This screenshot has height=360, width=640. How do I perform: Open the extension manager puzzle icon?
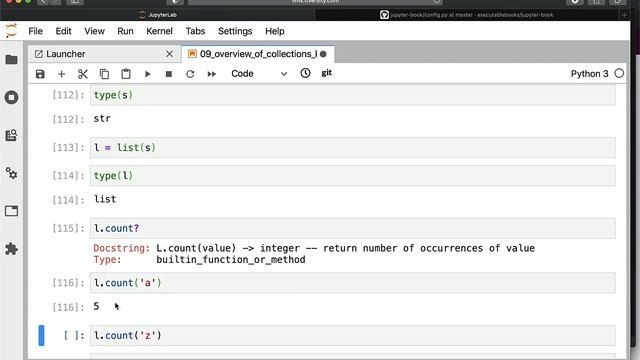pyautogui.click(x=11, y=249)
